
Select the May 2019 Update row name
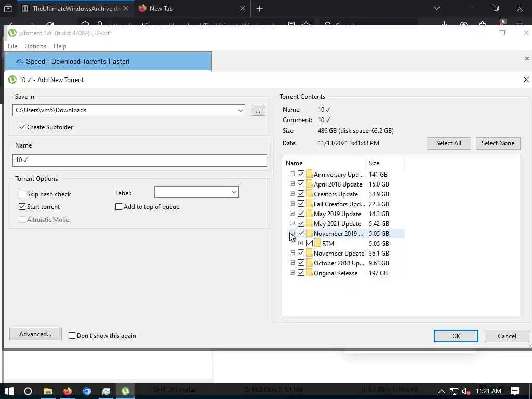[x=337, y=214]
